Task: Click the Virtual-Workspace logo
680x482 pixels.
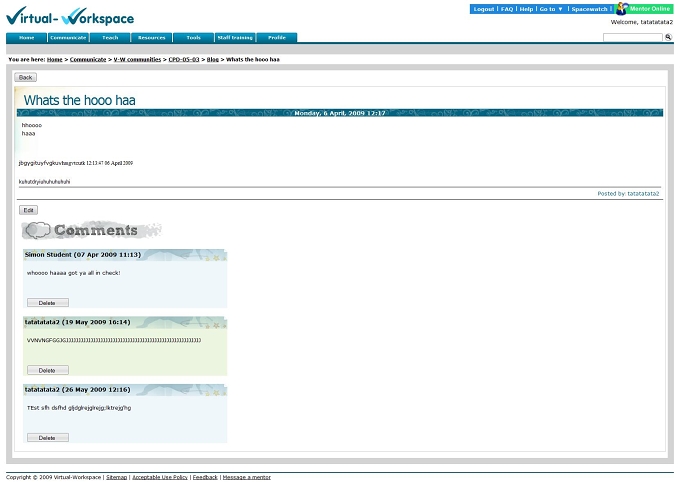Action: coord(70,17)
